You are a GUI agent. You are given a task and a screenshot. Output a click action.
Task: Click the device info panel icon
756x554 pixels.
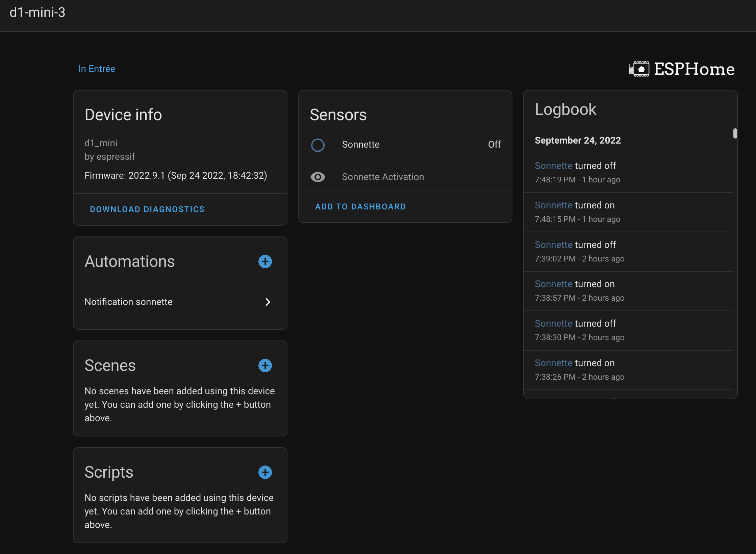pyautogui.click(x=638, y=69)
